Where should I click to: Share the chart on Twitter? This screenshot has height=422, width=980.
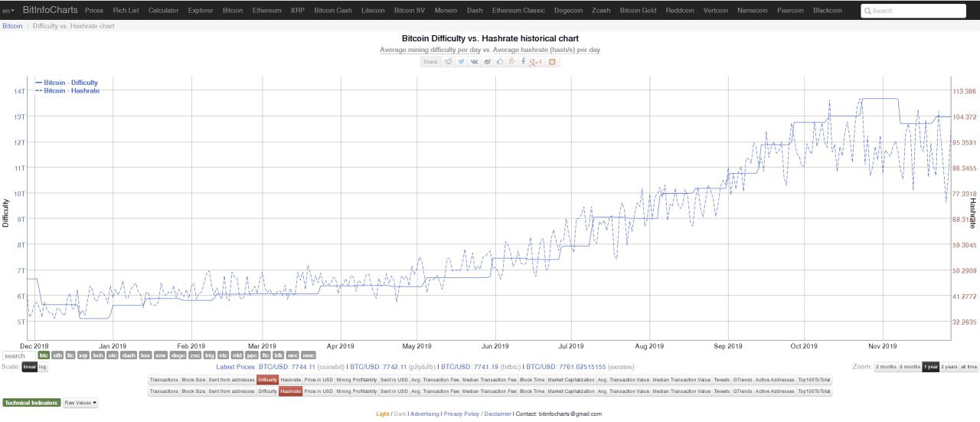coord(462,61)
